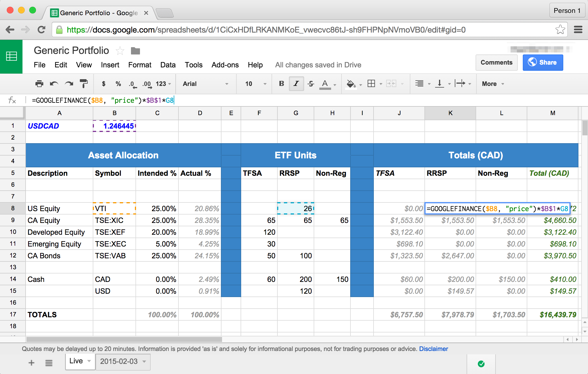Open the Help menu

tap(255, 65)
